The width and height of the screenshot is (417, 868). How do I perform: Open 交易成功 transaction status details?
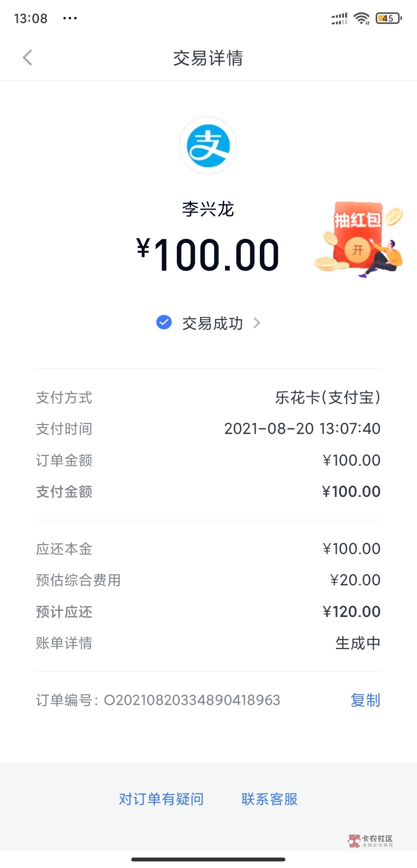(x=212, y=323)
